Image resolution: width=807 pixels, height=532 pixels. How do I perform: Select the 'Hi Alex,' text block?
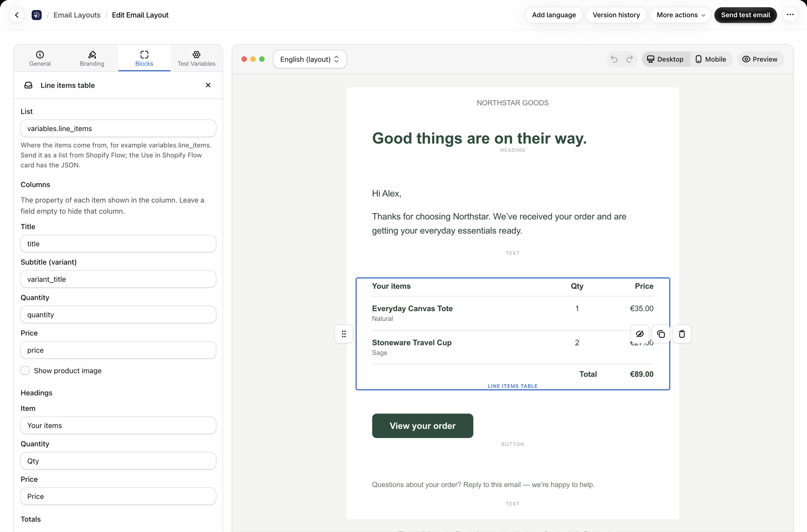click(x=387, y=194)
